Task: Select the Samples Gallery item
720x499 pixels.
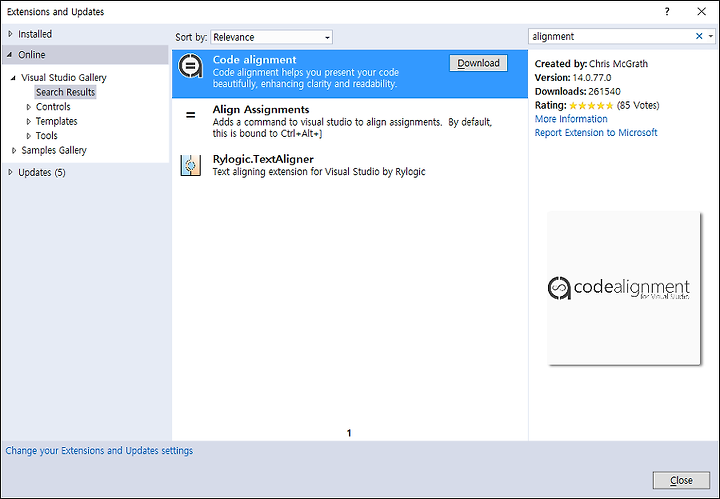Action: (54, 151)
